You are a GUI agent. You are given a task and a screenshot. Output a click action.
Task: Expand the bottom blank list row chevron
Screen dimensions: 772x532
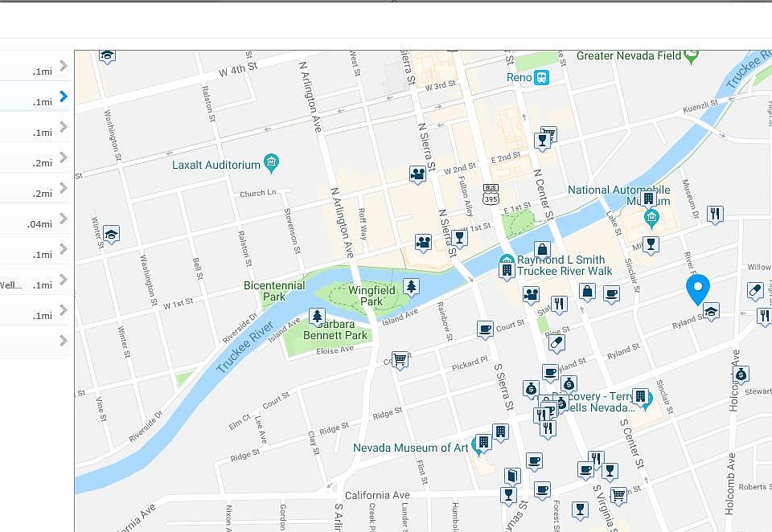[x=63, y=340]
